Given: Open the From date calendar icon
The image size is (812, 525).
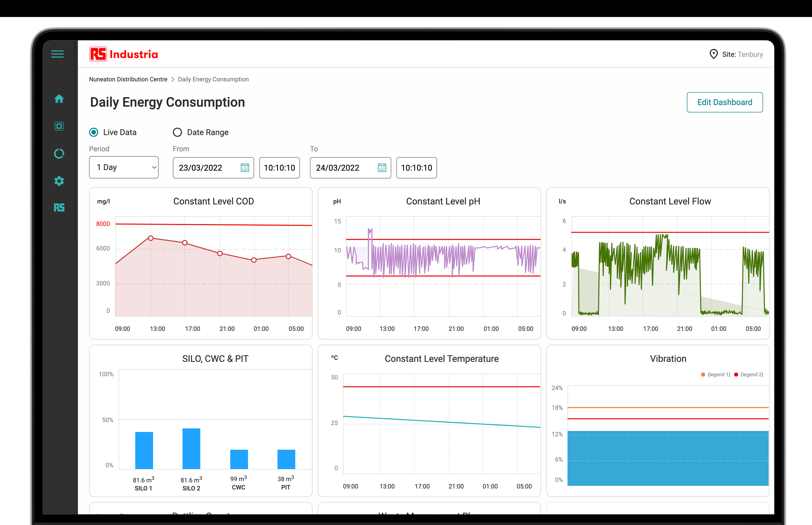Looking at the screenshot, I should [x=245, y=168].
